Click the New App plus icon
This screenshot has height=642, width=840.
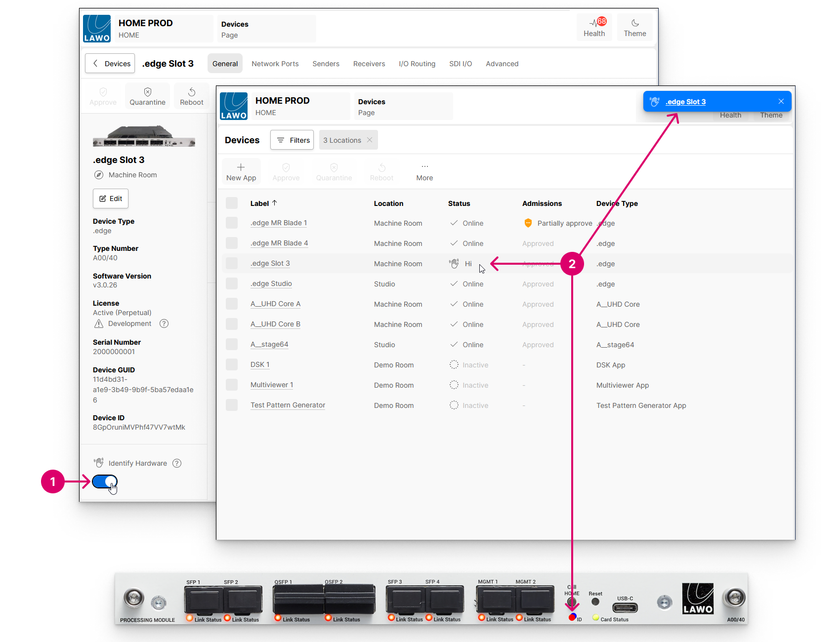point(241,167)
